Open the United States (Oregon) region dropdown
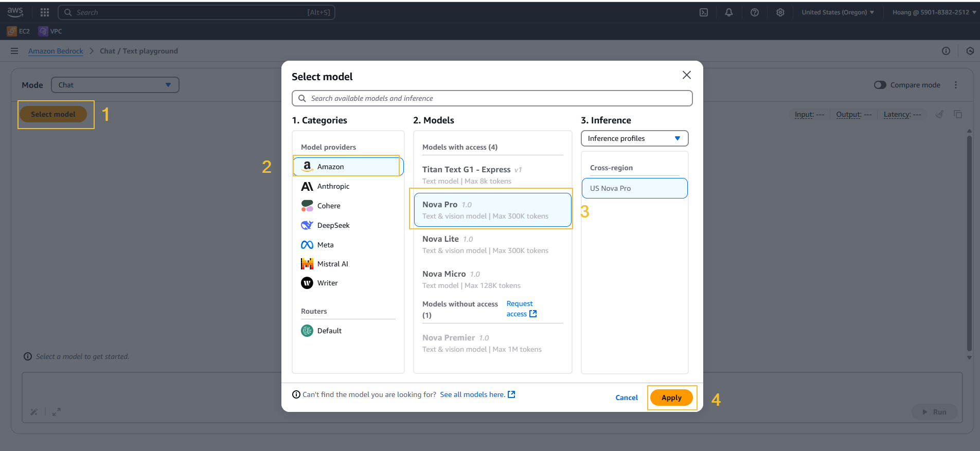The image size is (980, 451). tap(838, 12)
